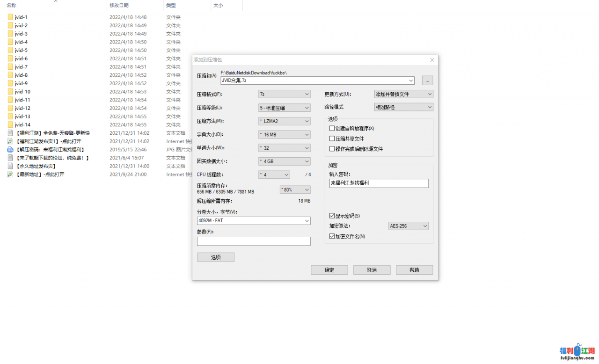Select the 永久地址发布页 text file icon

[10, 166]
